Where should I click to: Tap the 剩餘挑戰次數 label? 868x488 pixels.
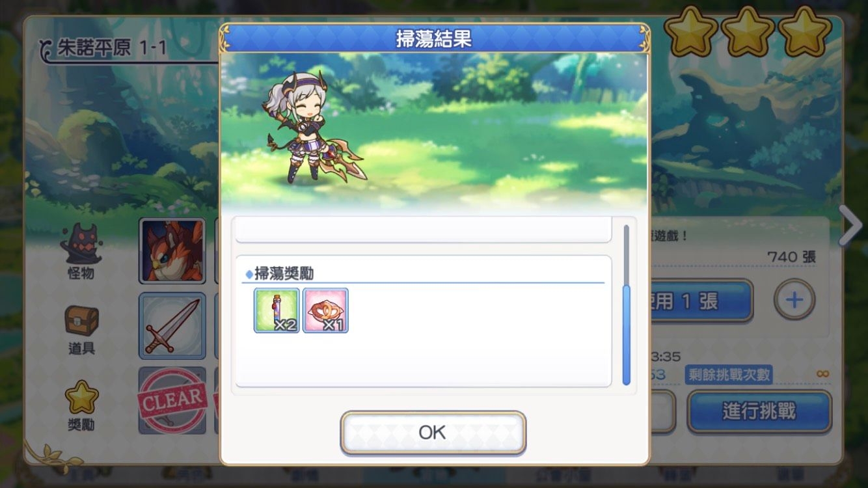(x=729, y=375)
